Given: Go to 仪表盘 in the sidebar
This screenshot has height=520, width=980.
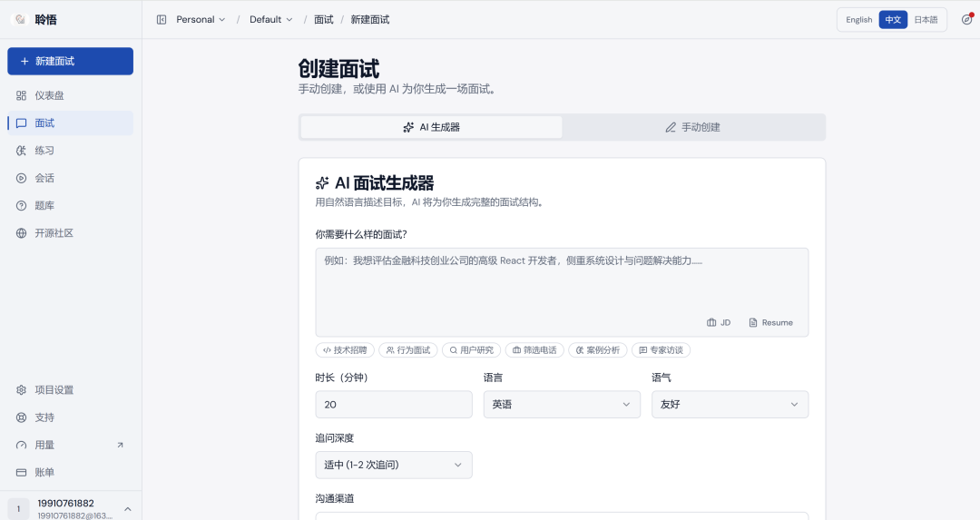Looking at the screenshot, I should (70, 95).
